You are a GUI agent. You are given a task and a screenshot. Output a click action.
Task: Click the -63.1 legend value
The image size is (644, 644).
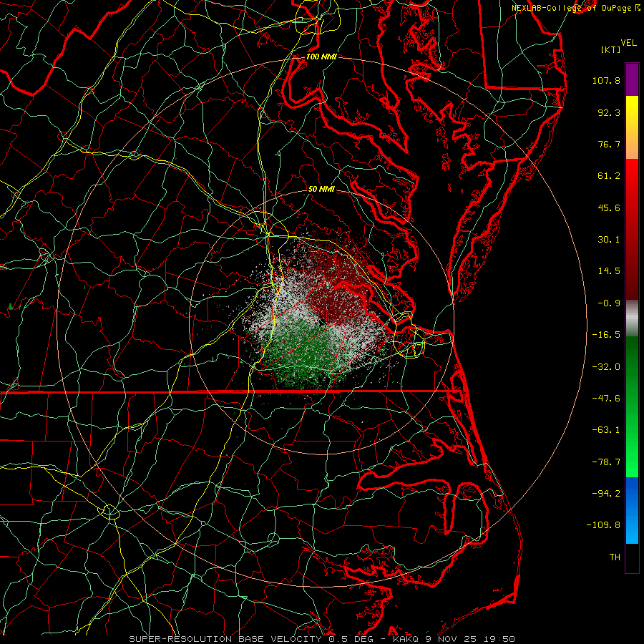pyautogui.click(x=606, y=430)
